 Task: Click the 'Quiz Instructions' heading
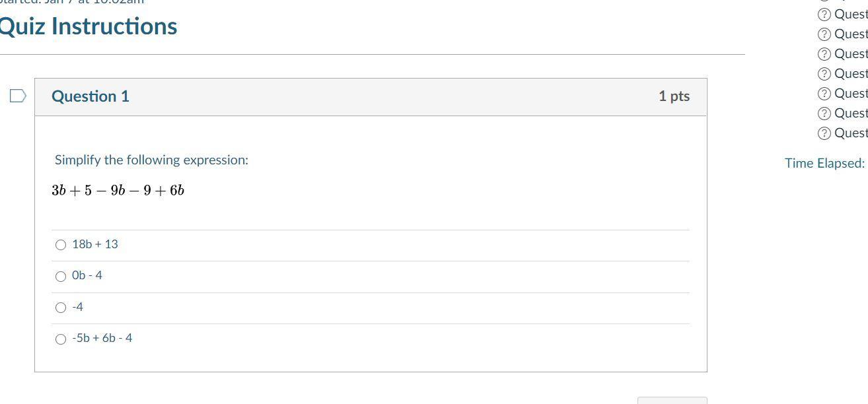[x=88, y=26]
